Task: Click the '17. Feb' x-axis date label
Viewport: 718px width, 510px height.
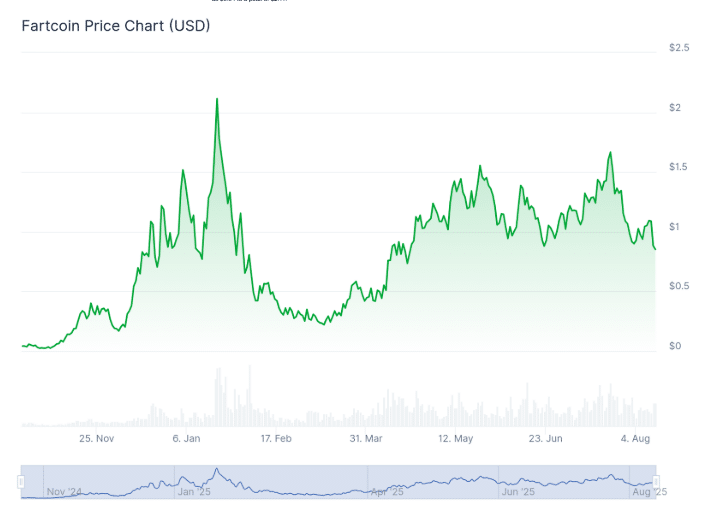Action: (276, 439)
